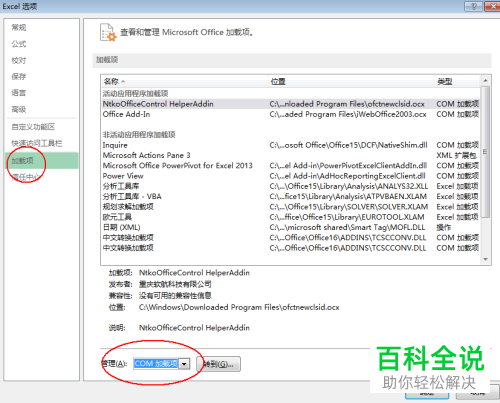This screenshot has height=403, width=500.
Task: Select the Inquire add-in row
Action: 291,145
